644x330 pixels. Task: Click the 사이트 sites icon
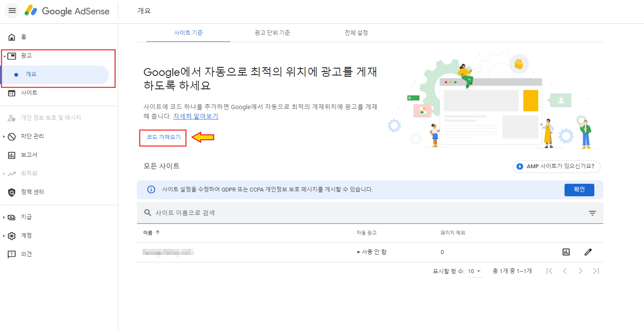[x=12, y=93]
